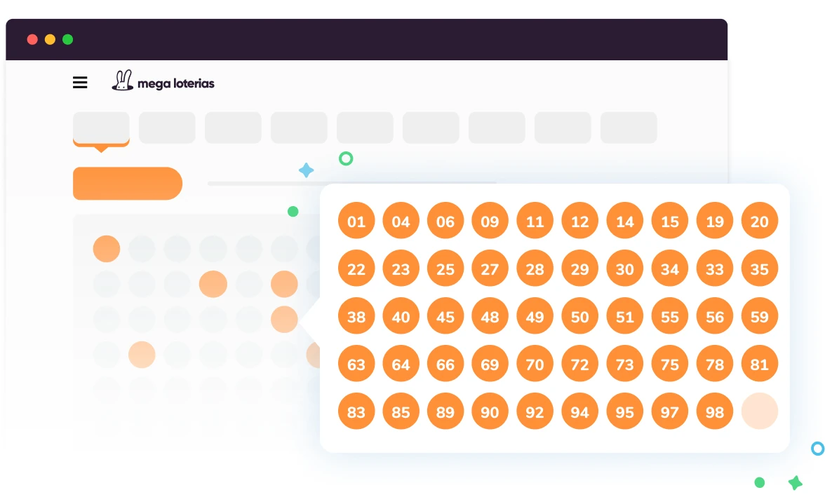The image size is (832, 504).
Task: Click the red window close dot
Action: coord(32,39)
